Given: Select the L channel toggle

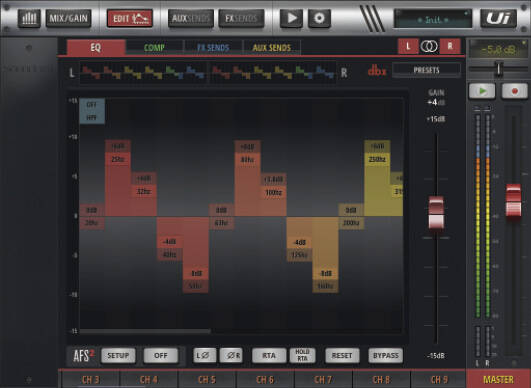Looking at the screenshot, I should pyautogui.click(x=408, y=46).
